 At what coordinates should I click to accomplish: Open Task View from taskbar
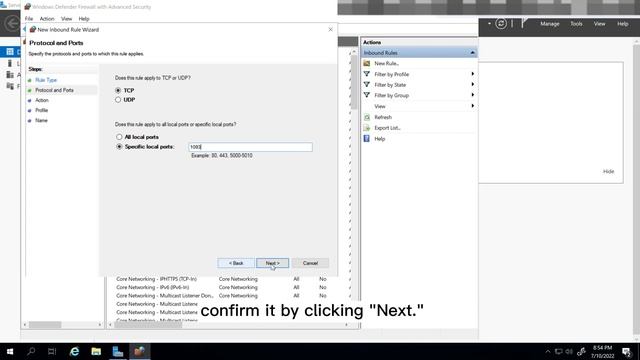tap(52, 351)
